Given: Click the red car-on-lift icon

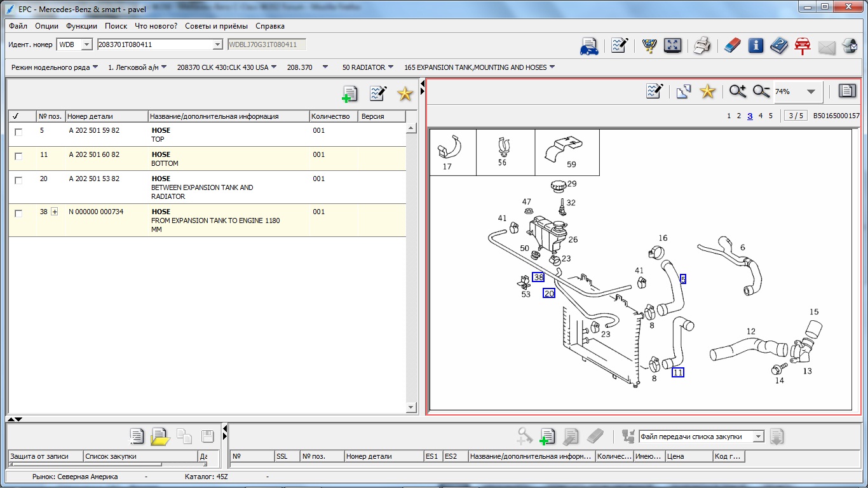Looking at the screenshot, I should point(803,46).
